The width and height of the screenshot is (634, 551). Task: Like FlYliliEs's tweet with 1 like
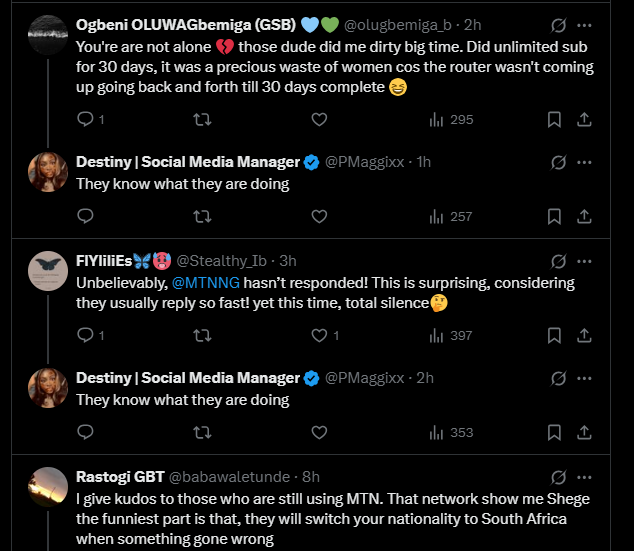click(319, 336)
